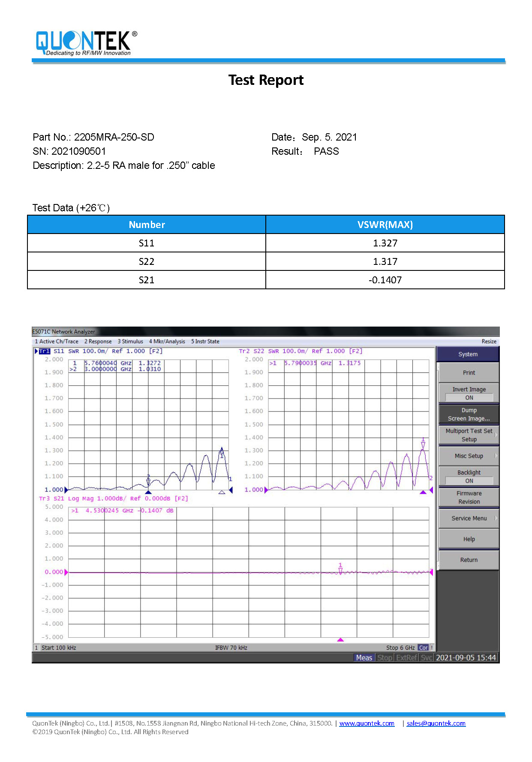The image size is (532, 762).
Task: Expand the Service Menu submenu
Action: [469, 519]
